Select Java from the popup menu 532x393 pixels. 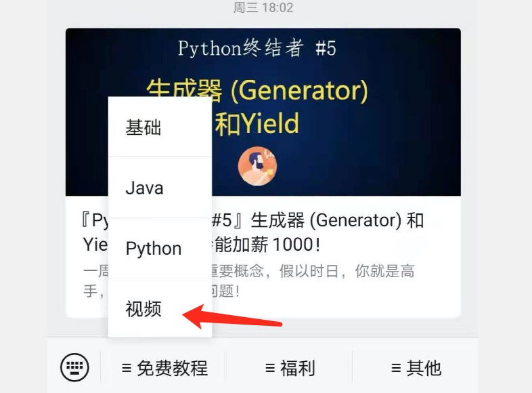pos(160,188)
